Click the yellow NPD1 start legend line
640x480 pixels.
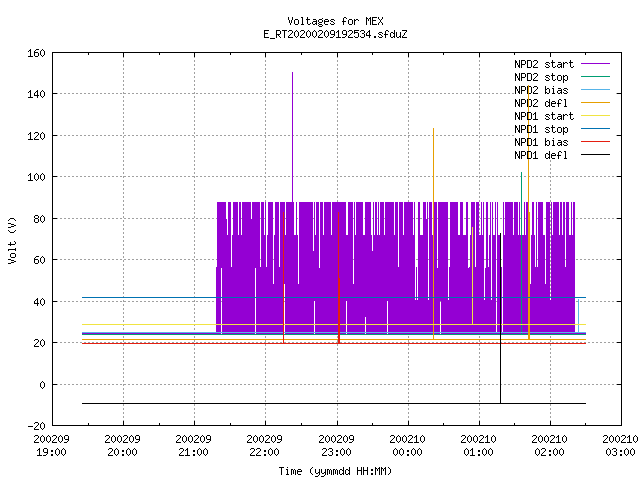(x=595, y=116)
